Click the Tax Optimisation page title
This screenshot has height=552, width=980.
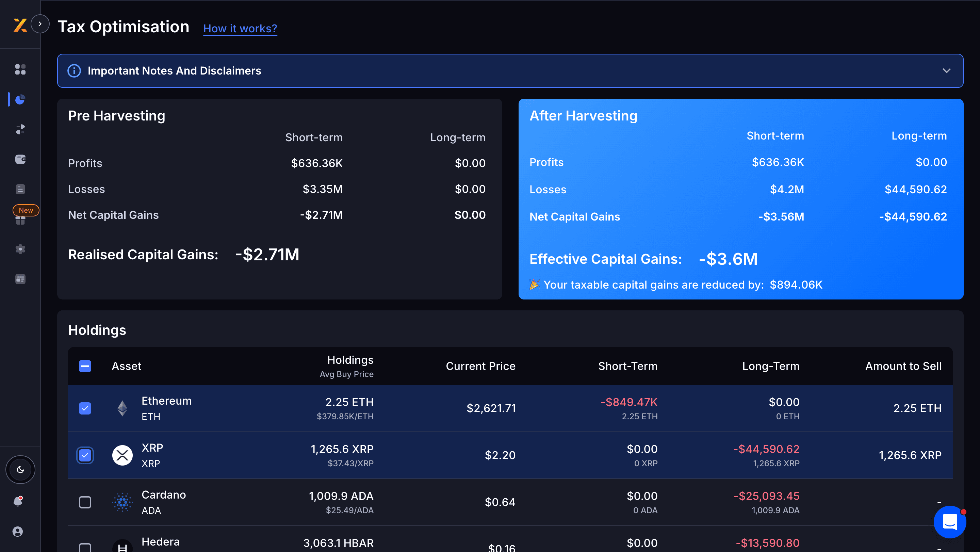(x=123, y=27)
